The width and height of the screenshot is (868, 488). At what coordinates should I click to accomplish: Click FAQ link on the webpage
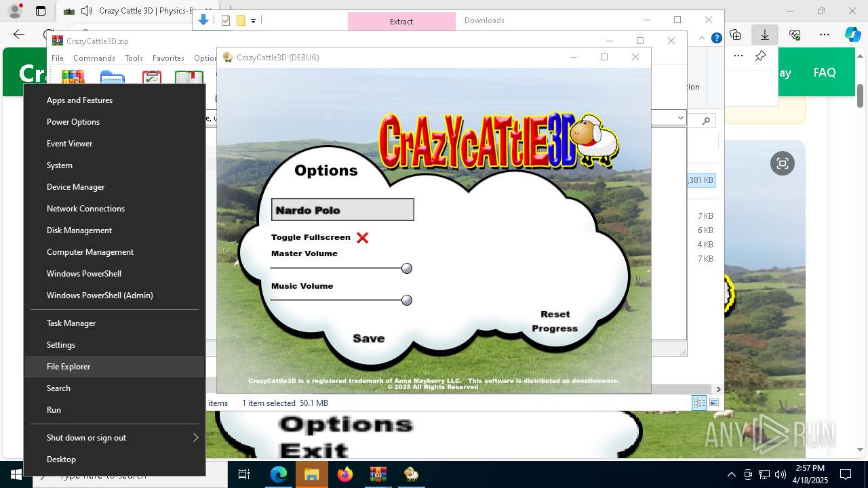click(825, 73)
